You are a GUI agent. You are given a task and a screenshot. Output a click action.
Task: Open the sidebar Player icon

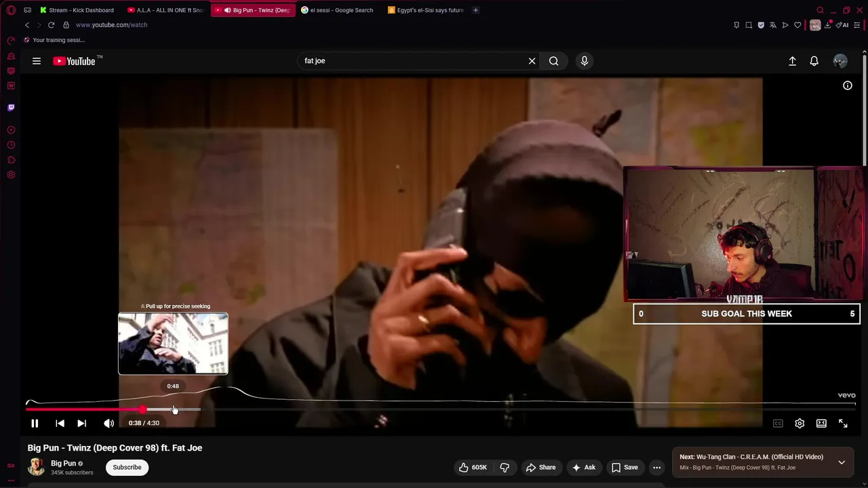(x=11, y=130)
